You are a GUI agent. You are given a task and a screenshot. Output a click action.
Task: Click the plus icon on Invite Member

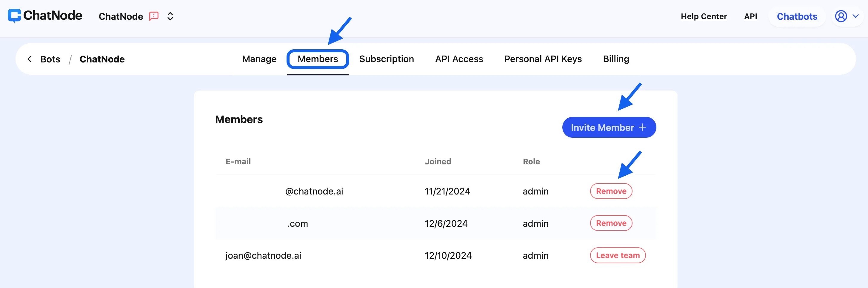point(642,127)
